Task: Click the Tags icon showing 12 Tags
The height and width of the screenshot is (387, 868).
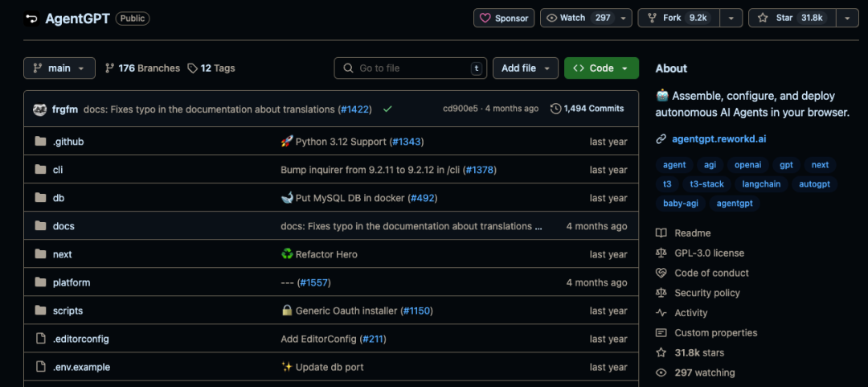Action: (x=192, y=68)
